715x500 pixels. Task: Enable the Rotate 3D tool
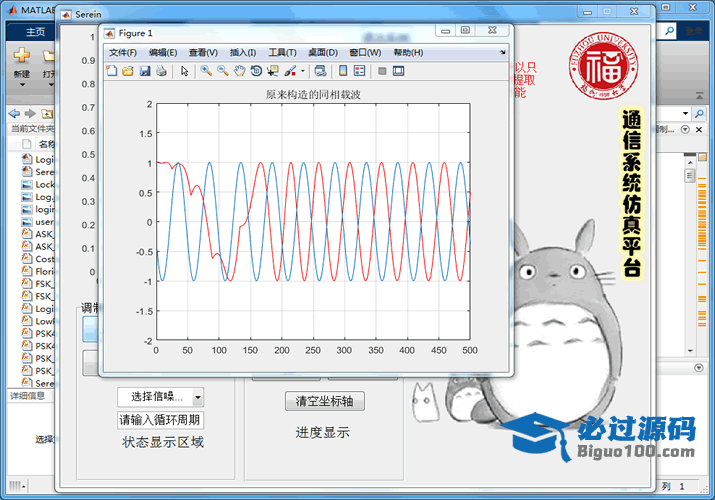[x=256, y=71]
